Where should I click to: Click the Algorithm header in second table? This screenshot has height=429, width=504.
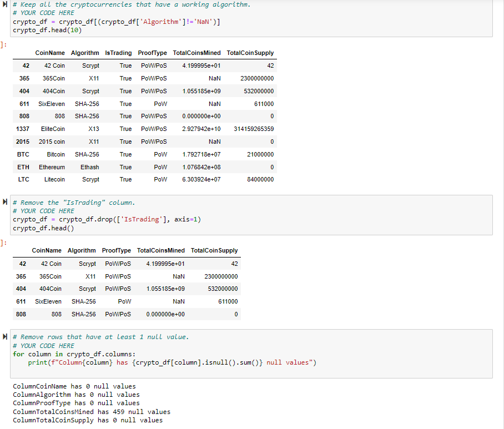pyautogui.click(x=82, y=250)
